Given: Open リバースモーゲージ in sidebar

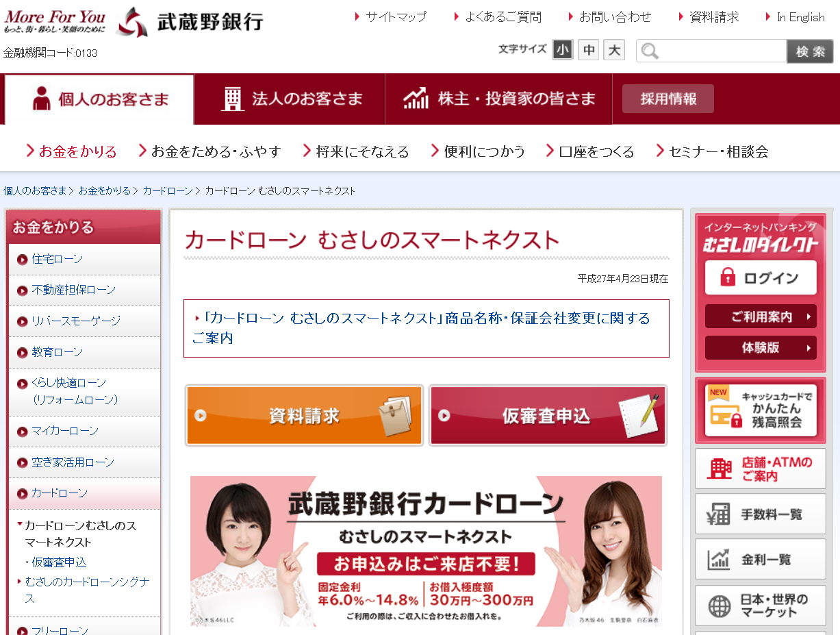Looking at the screenshot, I should [x=85, y=321].
